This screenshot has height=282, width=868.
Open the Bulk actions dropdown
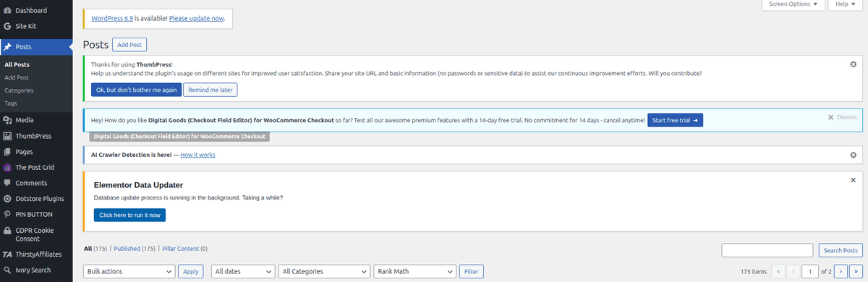point(129,272)
